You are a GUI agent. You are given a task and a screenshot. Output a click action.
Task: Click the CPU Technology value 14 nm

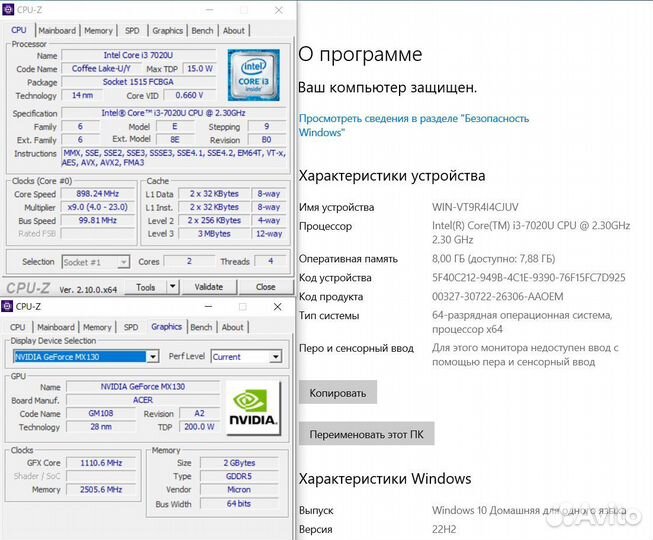(x=82, y=95)
